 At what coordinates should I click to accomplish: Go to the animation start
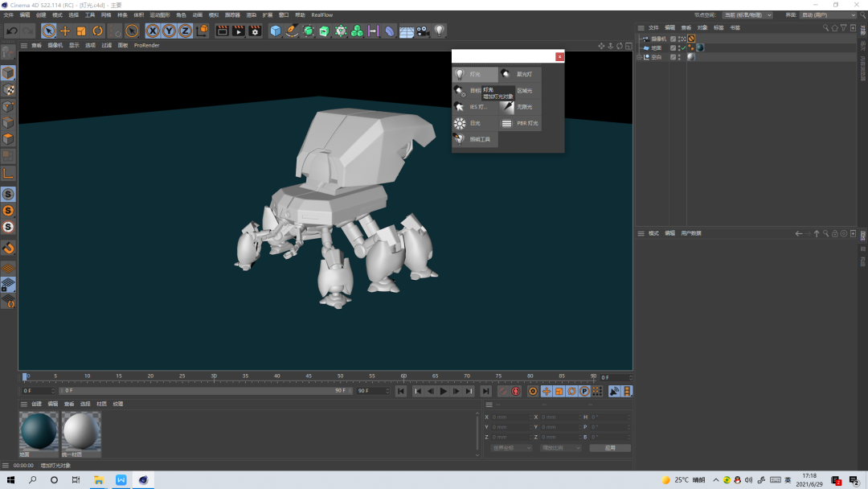(x=401, y=392)
